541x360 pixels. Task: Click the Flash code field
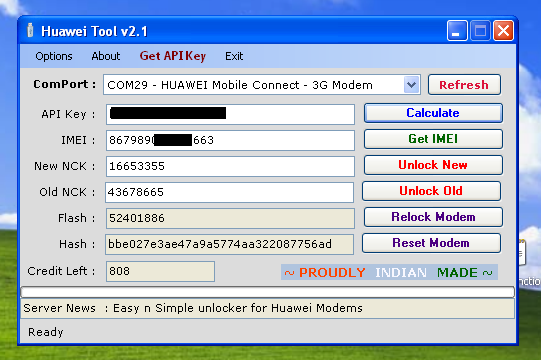point(230,218)
